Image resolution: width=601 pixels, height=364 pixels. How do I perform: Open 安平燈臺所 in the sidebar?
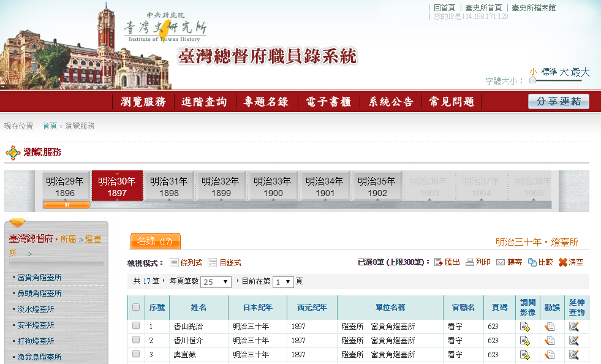(36, 325)
